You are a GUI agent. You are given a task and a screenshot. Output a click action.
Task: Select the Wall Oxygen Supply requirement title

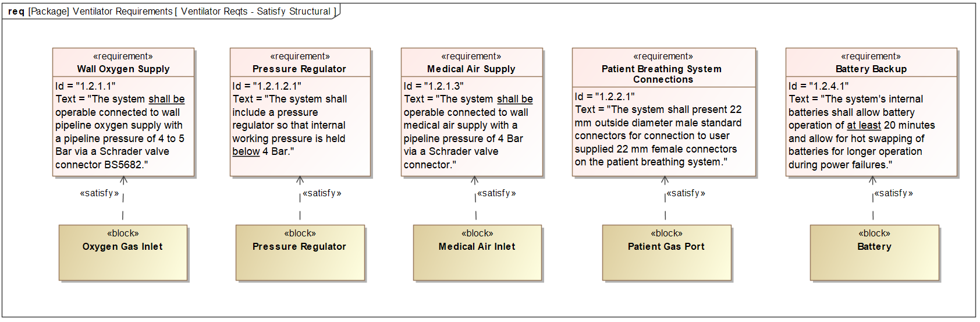tap(123, 69)
